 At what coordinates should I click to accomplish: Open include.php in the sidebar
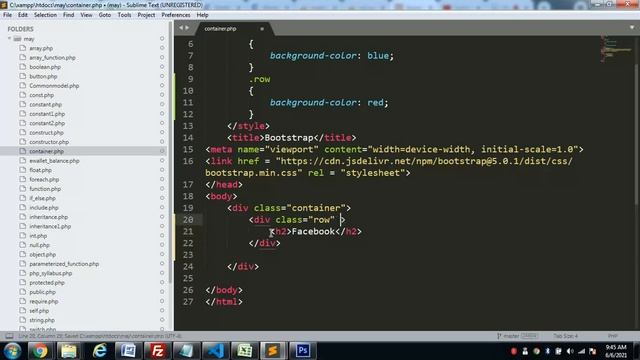[44, 208]
